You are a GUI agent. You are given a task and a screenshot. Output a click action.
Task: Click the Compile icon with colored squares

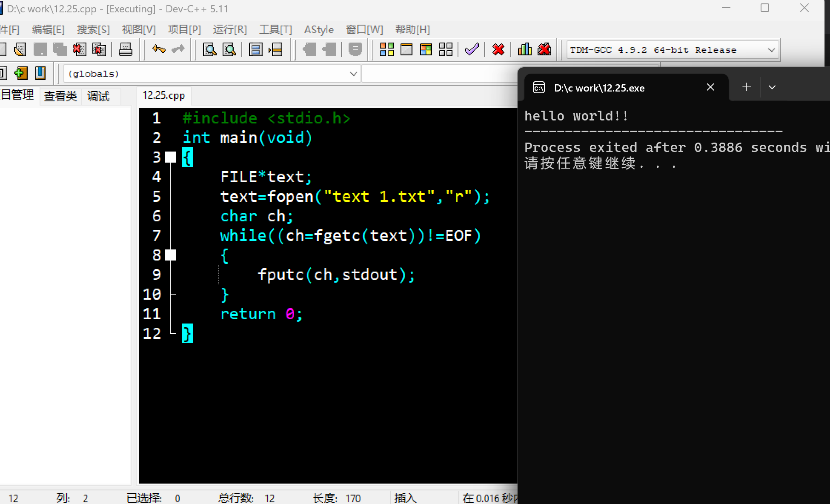pyautogui.click(x=386, y=50)
